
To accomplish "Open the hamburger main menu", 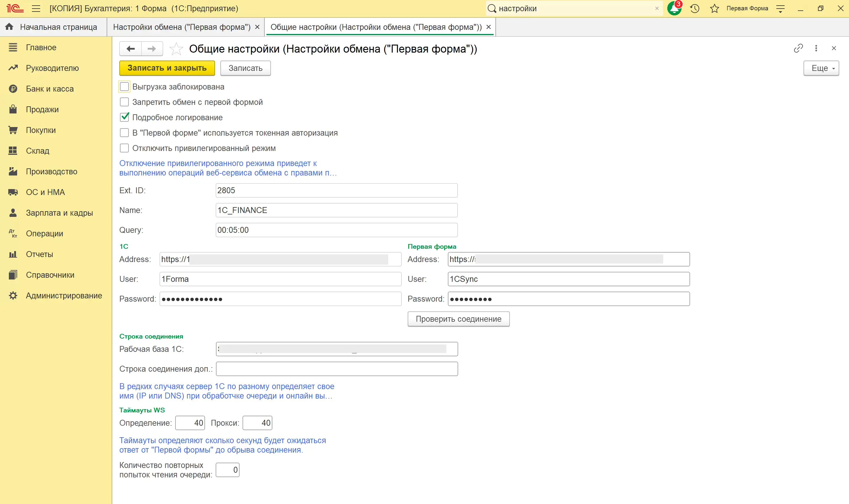I will pos(36,9).
